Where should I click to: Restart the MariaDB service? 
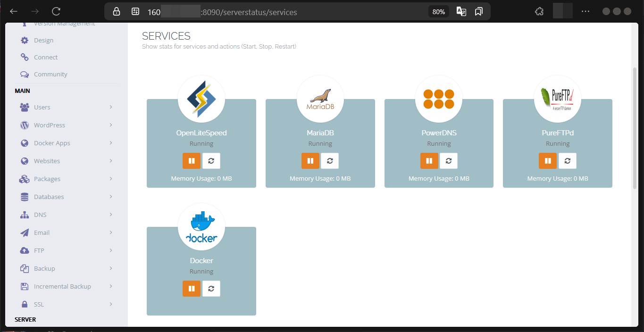click(330, 161)
